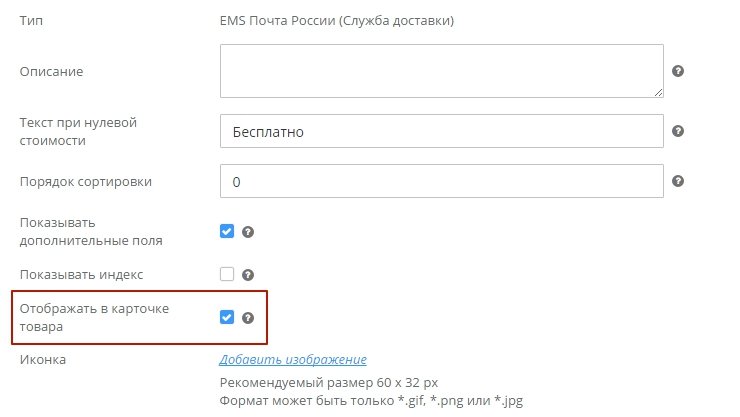
Task: Click the Описание textarea resize handle
Action: (658, 92)
